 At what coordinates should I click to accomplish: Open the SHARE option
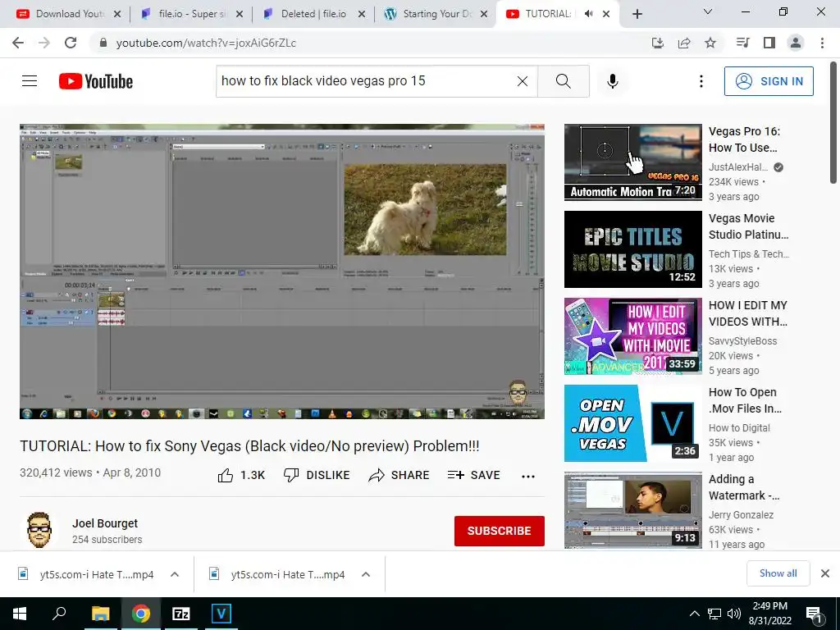(x=399, y=475)
